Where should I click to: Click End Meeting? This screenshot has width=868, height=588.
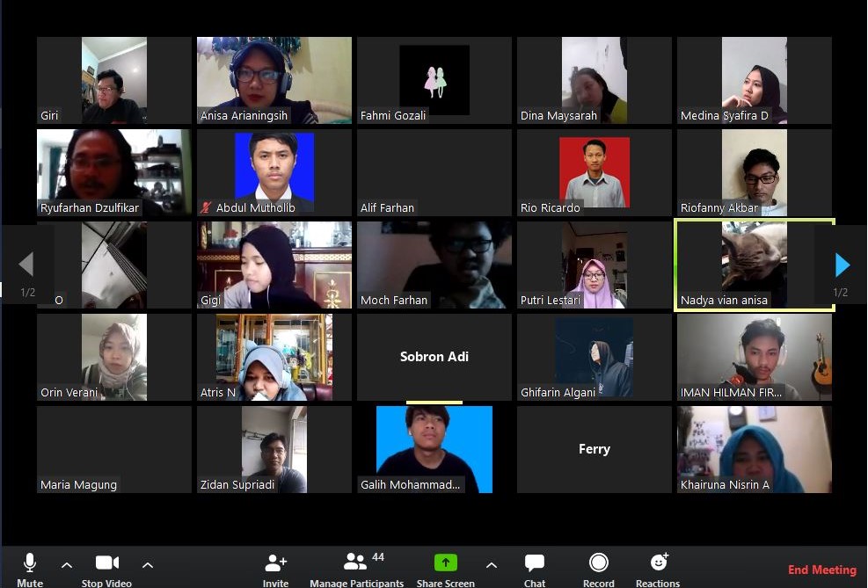pos(822,570)
